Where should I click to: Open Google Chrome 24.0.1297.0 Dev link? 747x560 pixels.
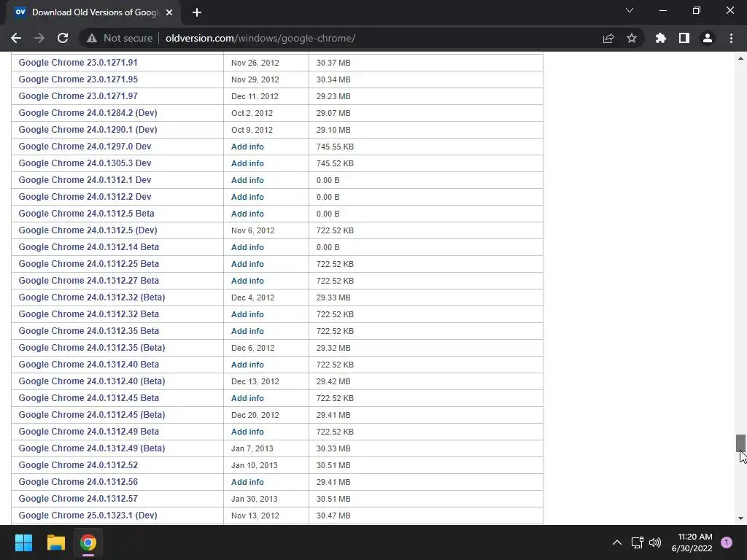pos(85,146)
